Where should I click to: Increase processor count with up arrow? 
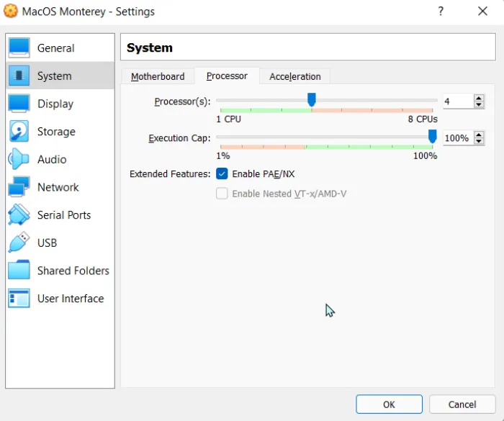[x=480, y=98]
